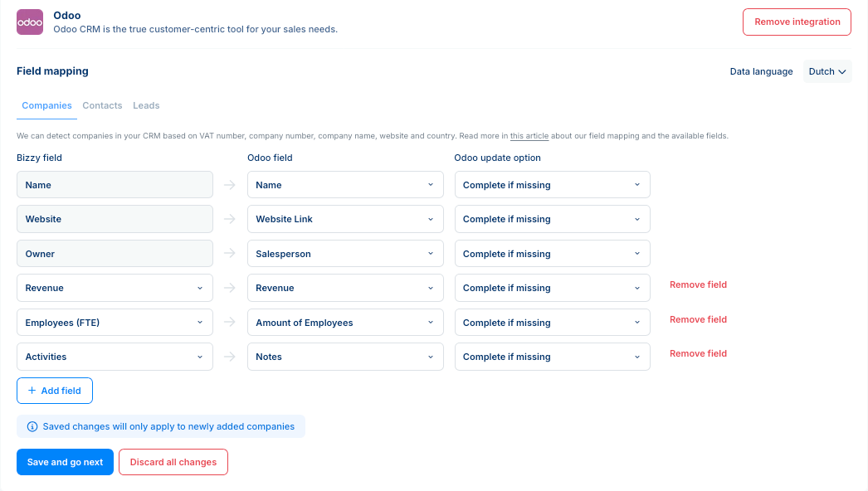Click the arrow icon beside Activities row

coord(230,357)
